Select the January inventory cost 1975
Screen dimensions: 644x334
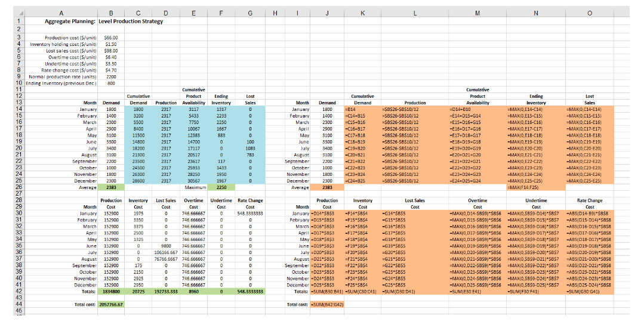coord(138,214)
